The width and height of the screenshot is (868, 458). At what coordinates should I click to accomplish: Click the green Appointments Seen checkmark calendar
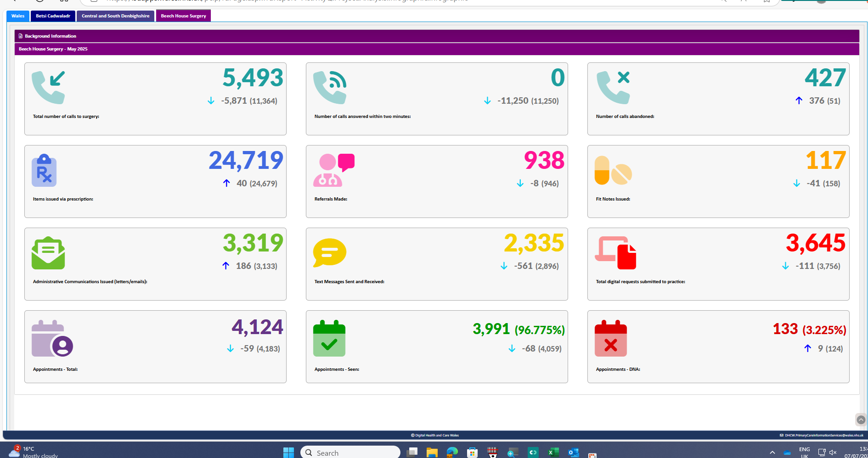[x=329, y=338]
